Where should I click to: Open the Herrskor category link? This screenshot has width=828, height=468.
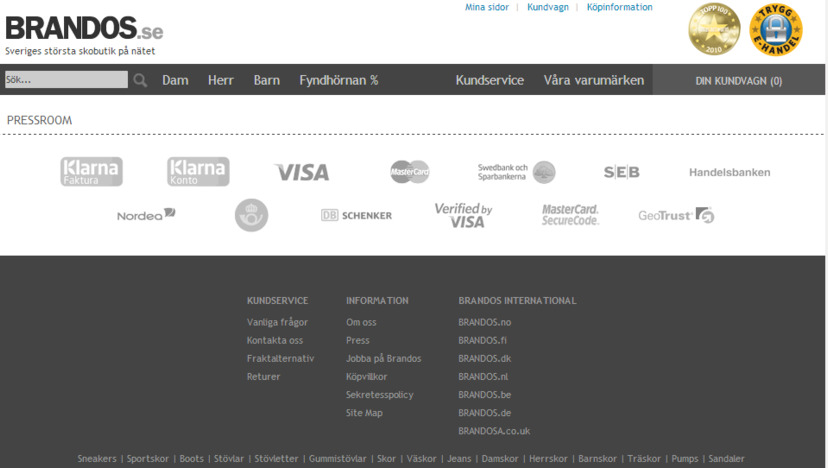(x=548, y=458)
